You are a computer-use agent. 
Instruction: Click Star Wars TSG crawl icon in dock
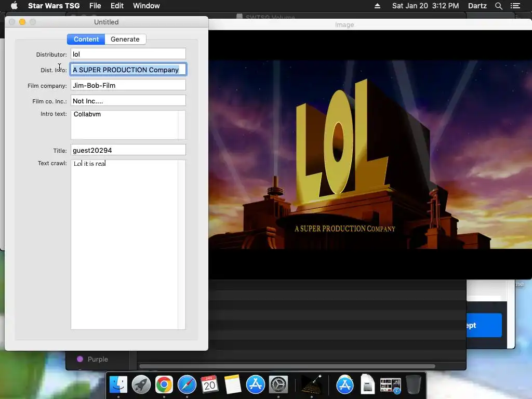coord(312,385)
